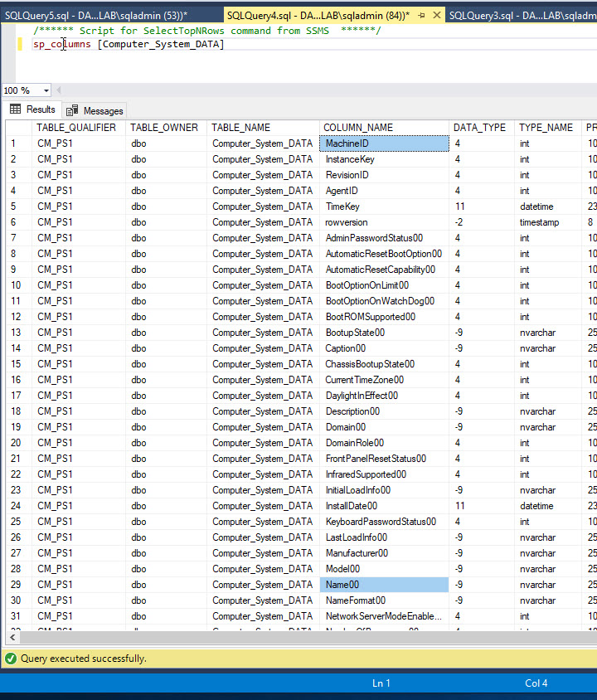Select row 5 by its row header

18,207
